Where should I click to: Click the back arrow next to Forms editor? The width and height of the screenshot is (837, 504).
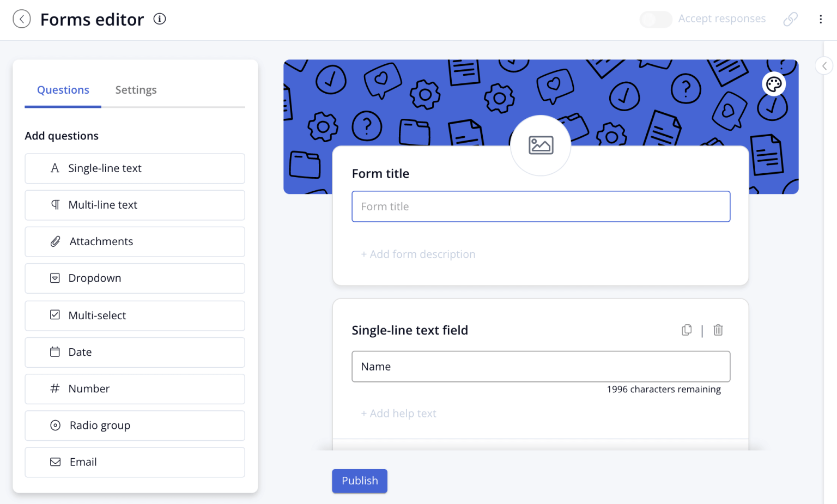[x=22, y=19]
